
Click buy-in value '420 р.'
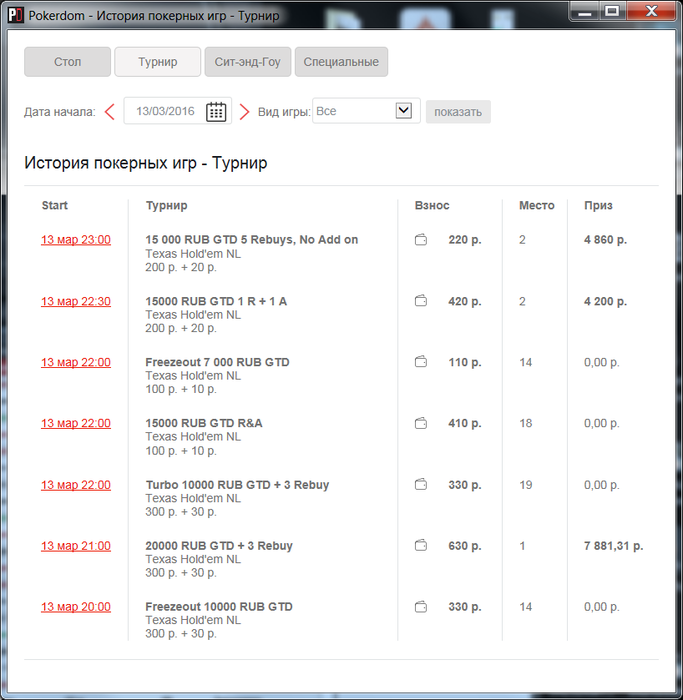coord(465,301)
